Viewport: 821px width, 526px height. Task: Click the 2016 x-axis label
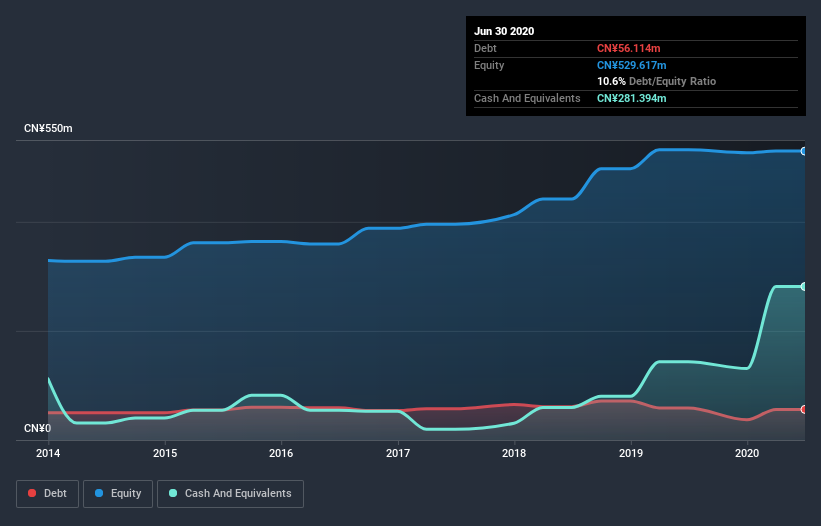(281, 453)
